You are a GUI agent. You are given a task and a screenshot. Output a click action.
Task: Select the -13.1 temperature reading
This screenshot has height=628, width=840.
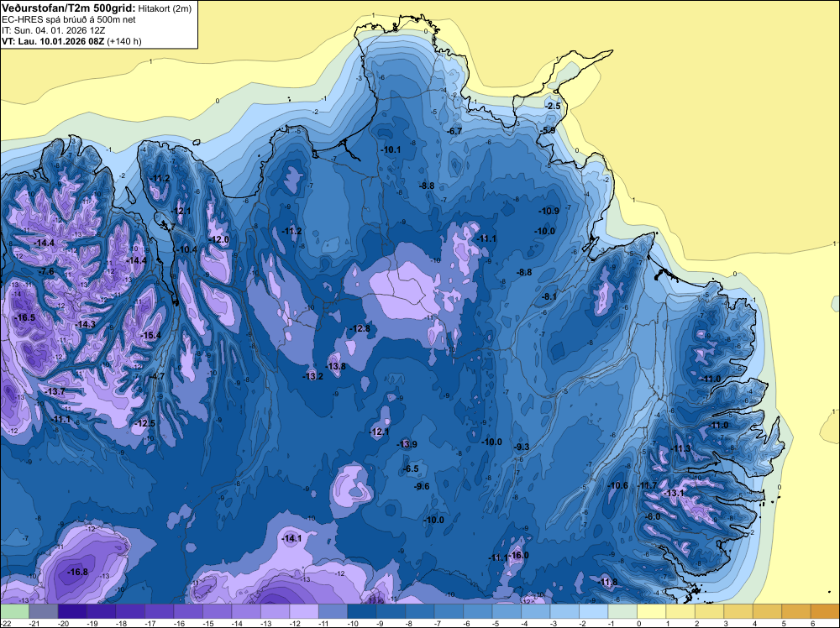[674, 493]
